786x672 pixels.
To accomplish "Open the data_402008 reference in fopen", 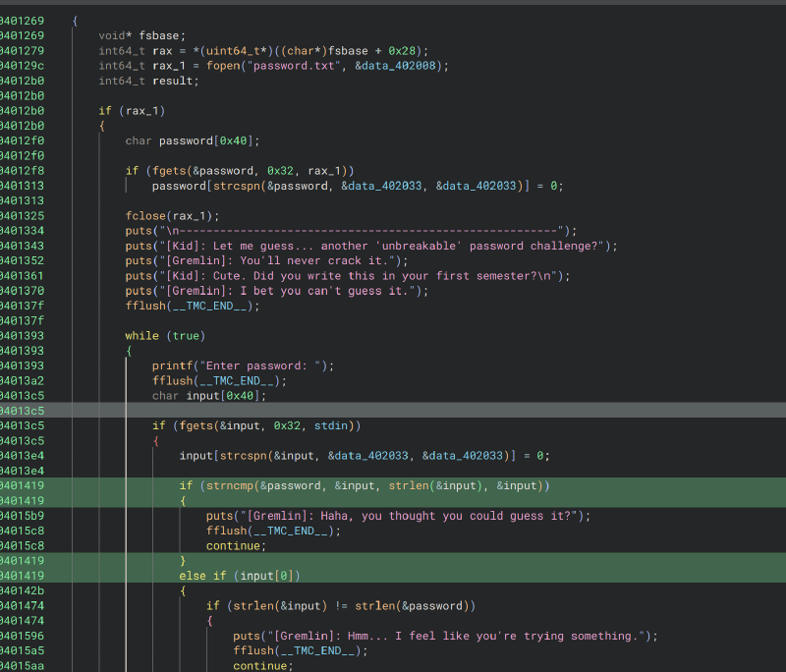I will [x=405, y=66].
